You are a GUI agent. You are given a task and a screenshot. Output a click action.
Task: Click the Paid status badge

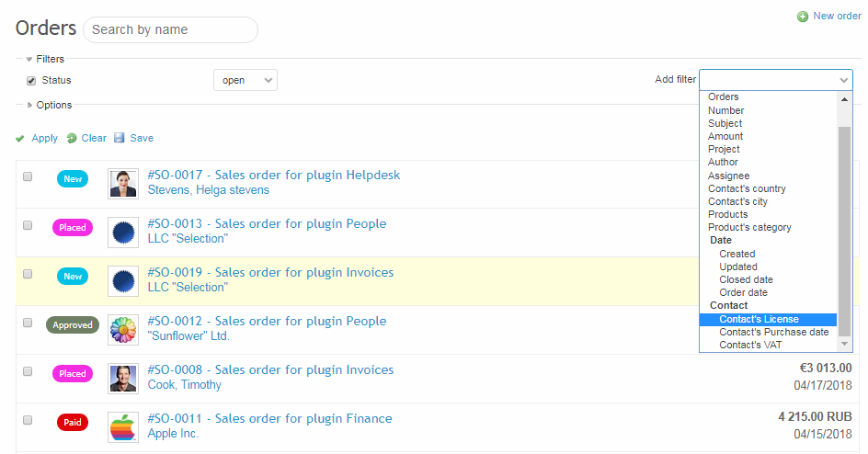73,423
